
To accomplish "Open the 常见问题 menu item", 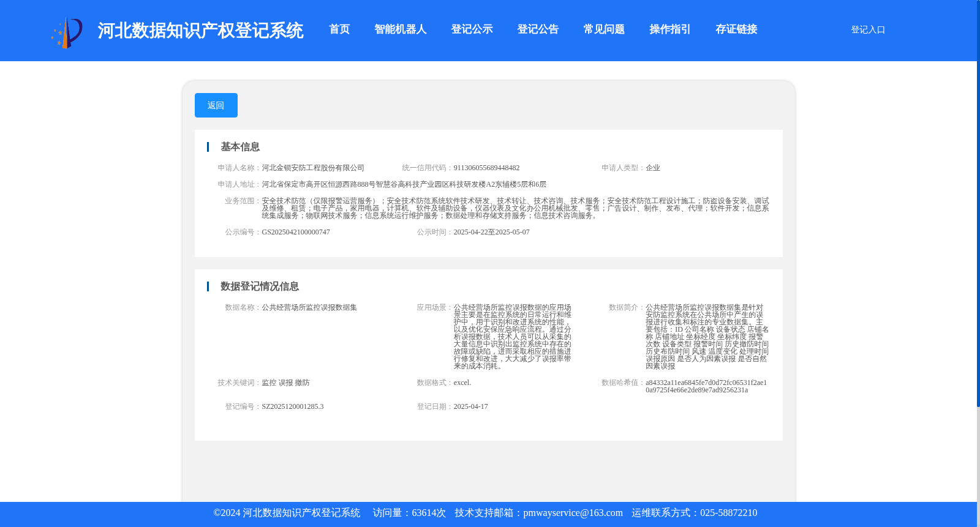I will pyautogui.click(x=604, y=29).
